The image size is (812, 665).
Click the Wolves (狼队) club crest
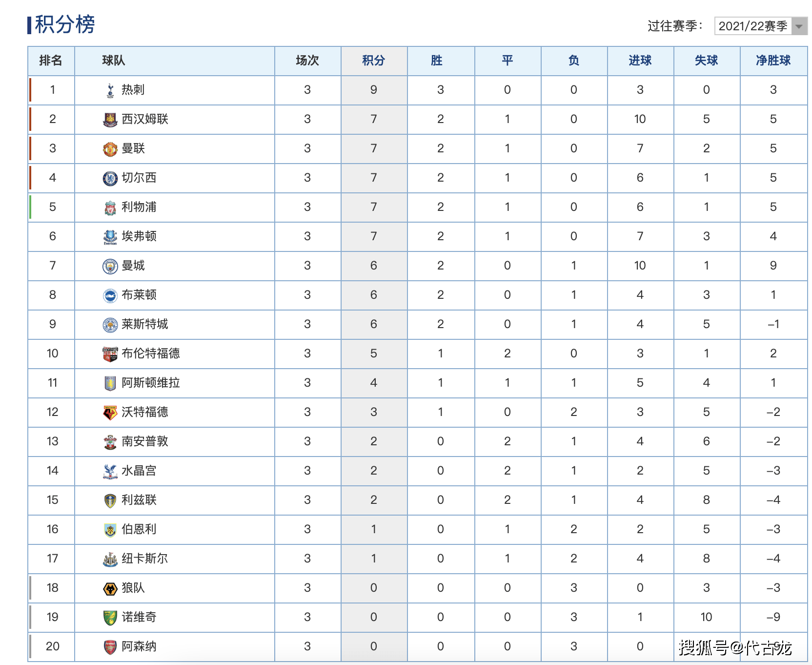[x=110, y=588]
